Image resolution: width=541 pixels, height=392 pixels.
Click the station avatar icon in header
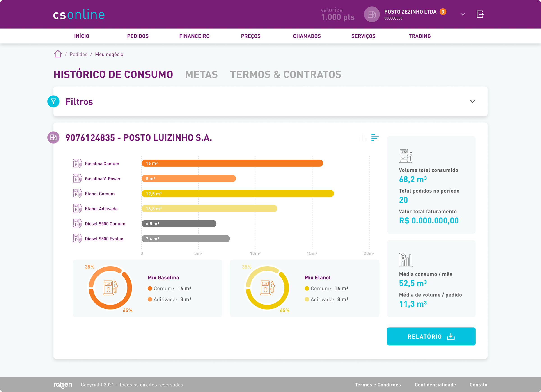tap(372, 14)
